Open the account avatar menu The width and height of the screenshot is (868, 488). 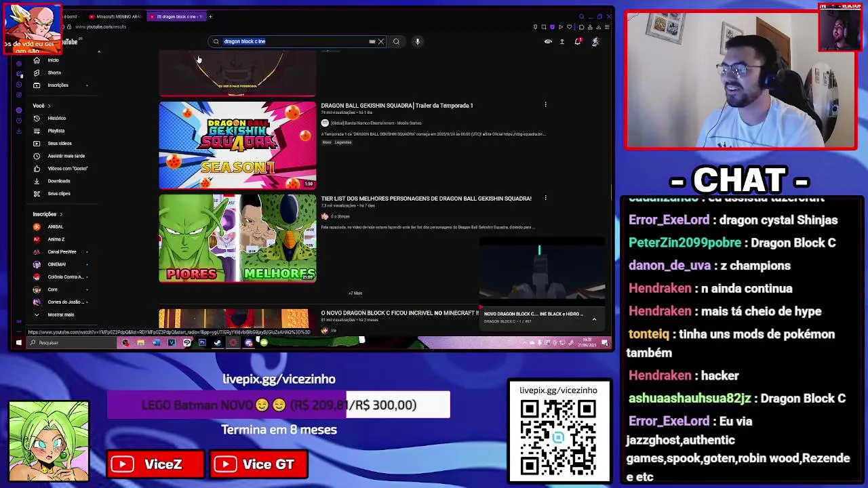(595, 41)
